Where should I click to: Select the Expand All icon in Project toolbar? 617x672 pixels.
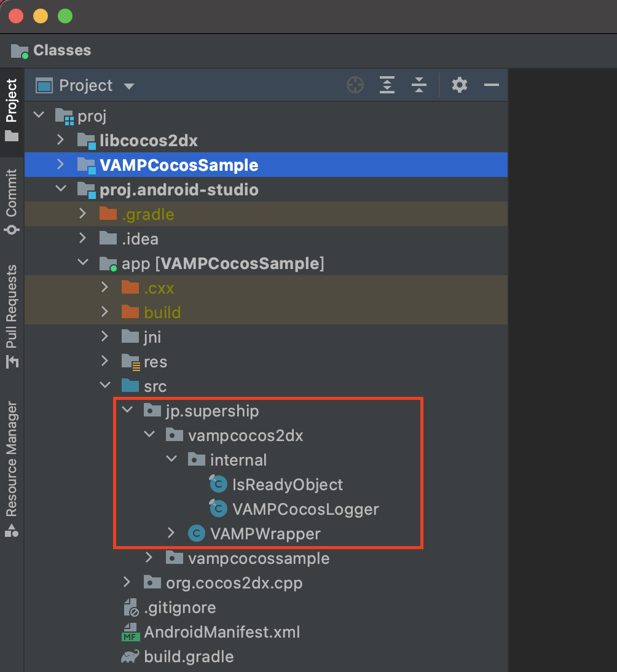click(387, 85)
